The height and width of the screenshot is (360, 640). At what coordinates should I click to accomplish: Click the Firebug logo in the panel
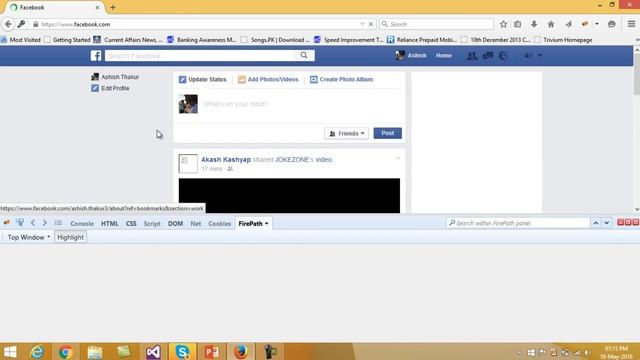point(7,223)
